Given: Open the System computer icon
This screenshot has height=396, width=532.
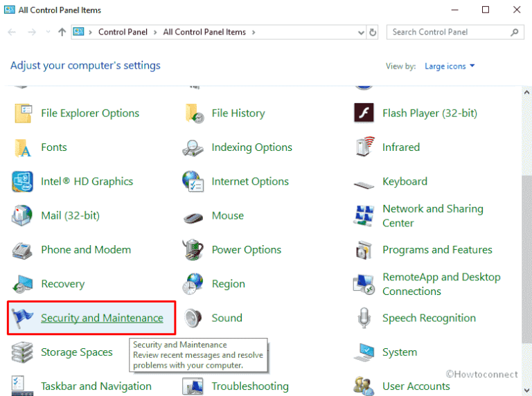Looking at the screenshot, I should tap(364, 352).
